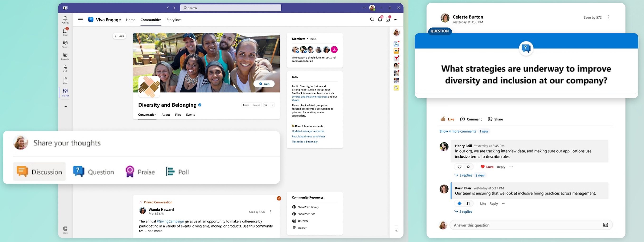Open Calendar in Teams sidebar

pyautogui.click(x=65, y=56)
